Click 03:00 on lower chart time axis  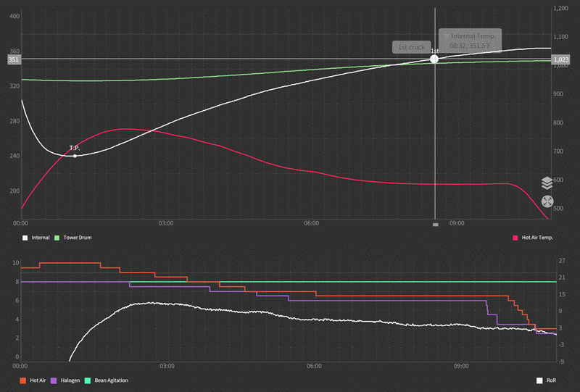click(x=167, y=366)
